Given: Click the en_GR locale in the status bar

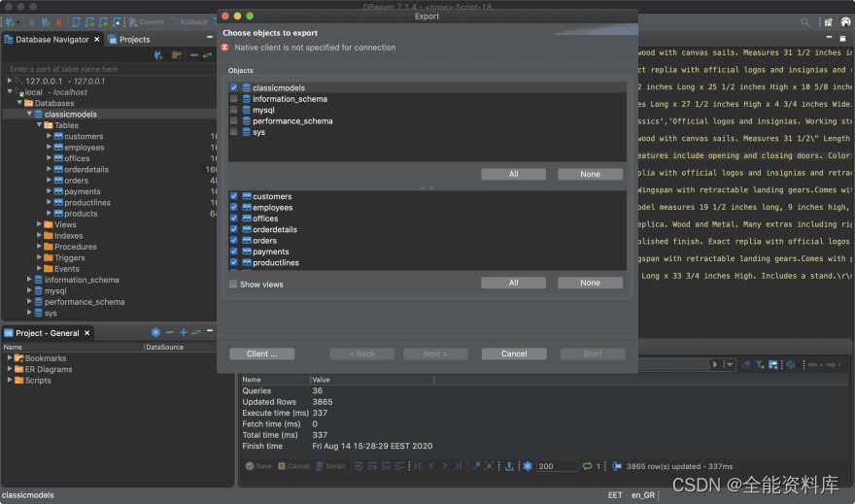Looking at the screenshot, I should [643, 495].
